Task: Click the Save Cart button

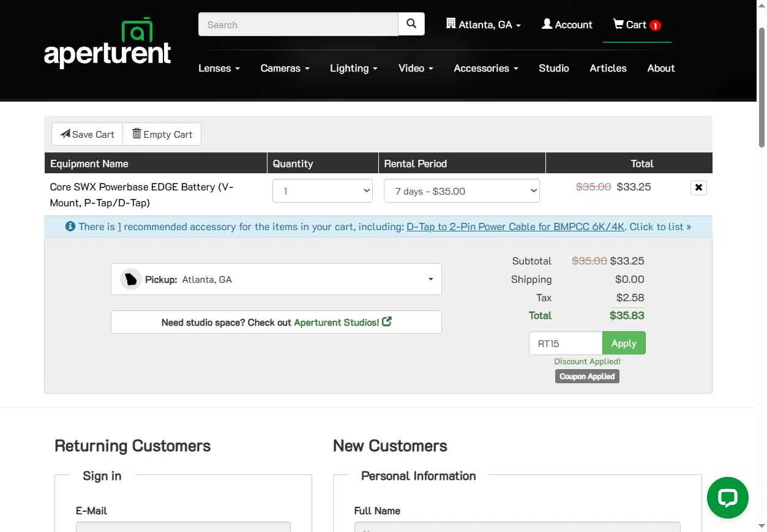Action: pyautogui.click(x=88, y=134)
